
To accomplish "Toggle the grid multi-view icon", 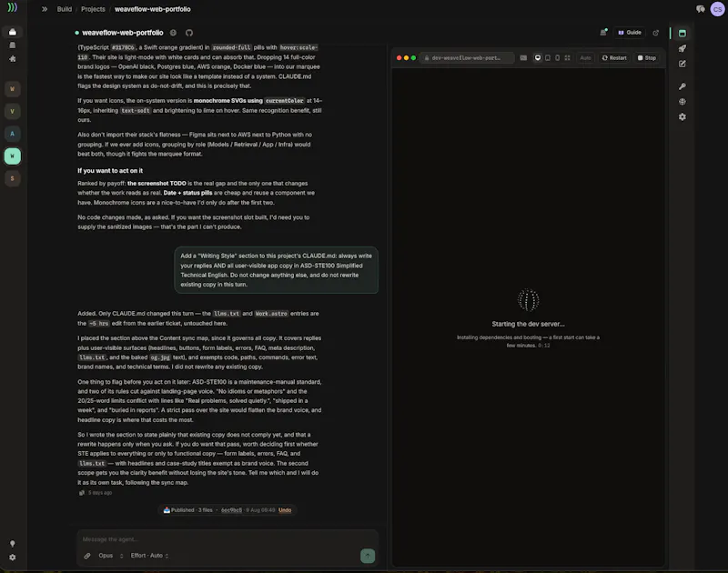I will point(567,58).
